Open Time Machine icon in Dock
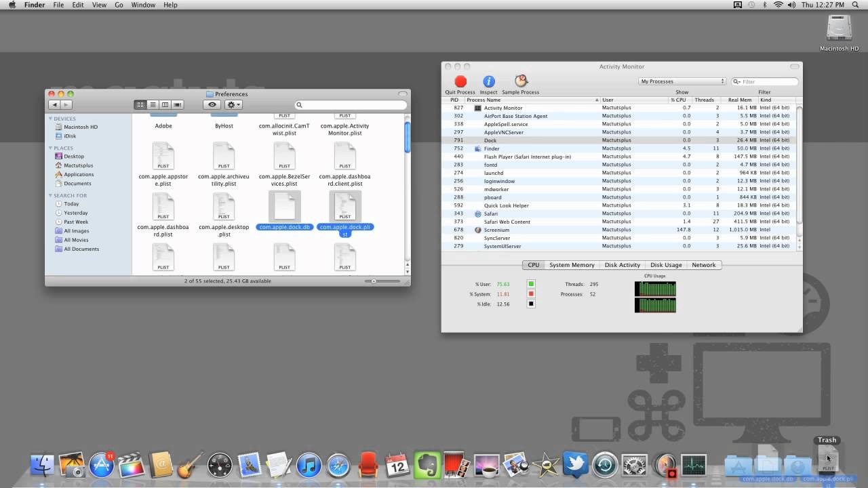 pyautogui.click(x=605, y=465)
